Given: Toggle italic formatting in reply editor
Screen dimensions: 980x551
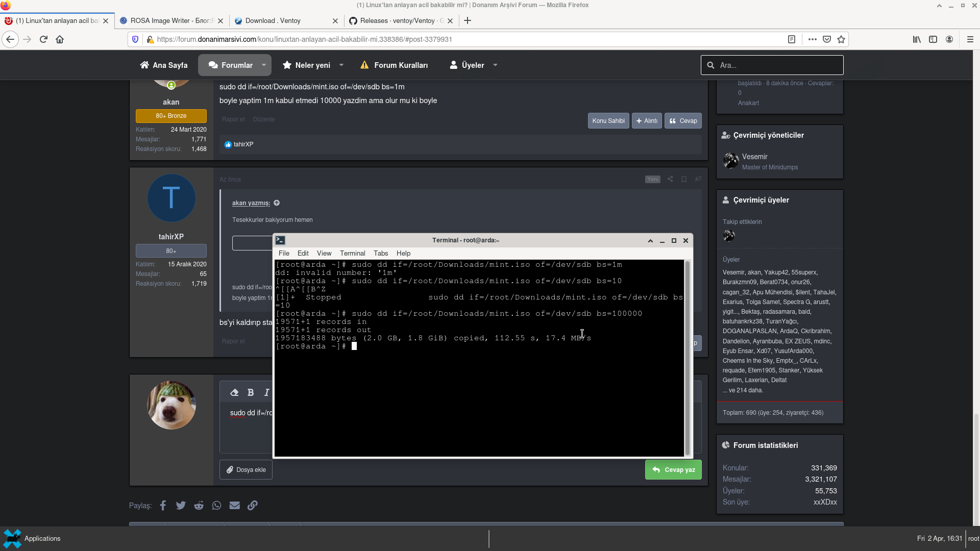Looking at the screenshot, I should pyautogui.click(x=266, y=392).
